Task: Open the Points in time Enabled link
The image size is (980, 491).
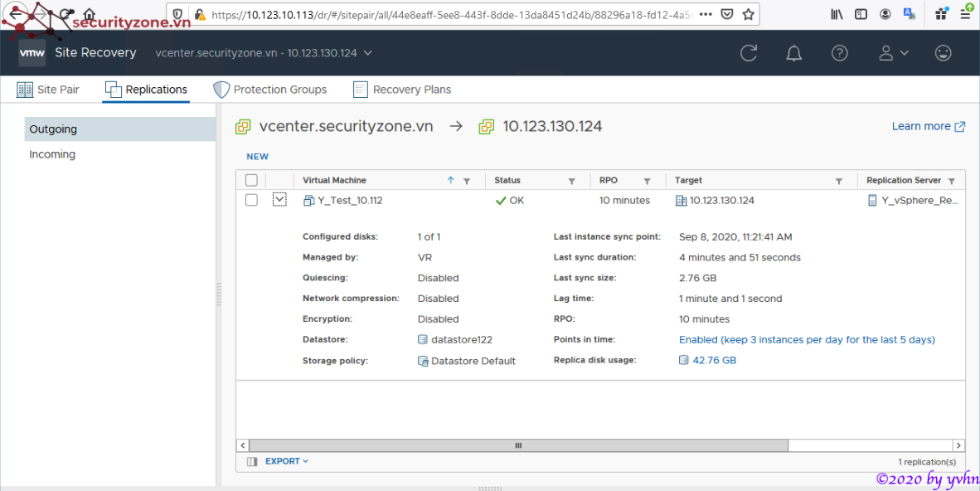Action: [x=807, y=339]
